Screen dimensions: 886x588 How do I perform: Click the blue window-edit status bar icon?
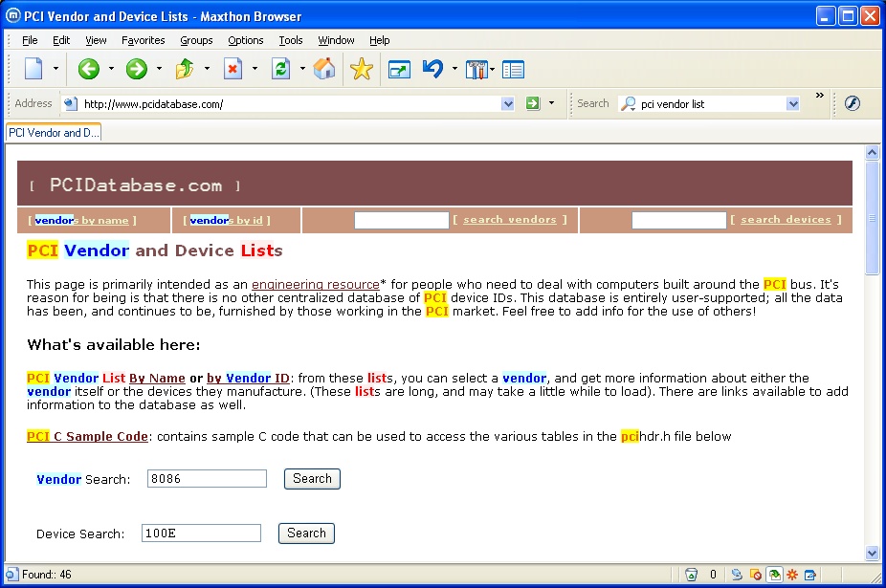tap(810, 575)
